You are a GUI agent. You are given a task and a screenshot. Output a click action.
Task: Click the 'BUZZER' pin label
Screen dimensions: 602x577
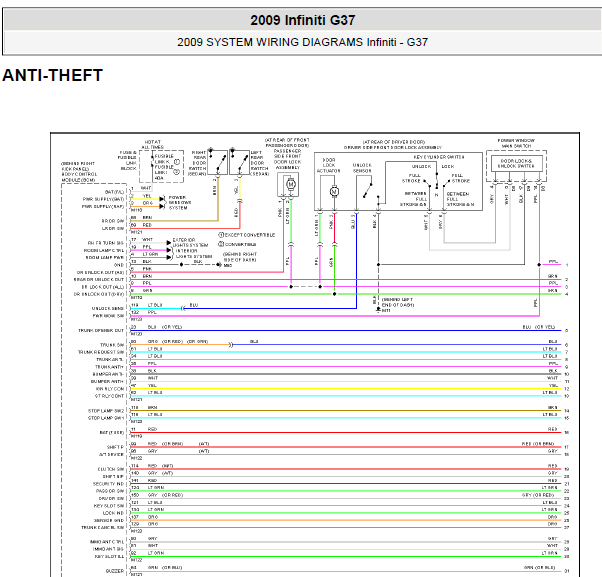click(115, 571)
